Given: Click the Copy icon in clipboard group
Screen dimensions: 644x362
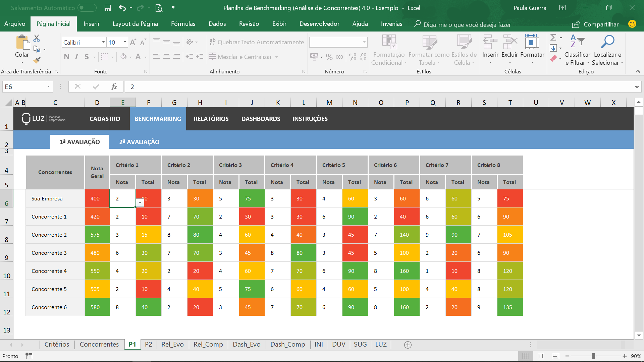Looking at the screenshot, I should [x=37, y=50].
